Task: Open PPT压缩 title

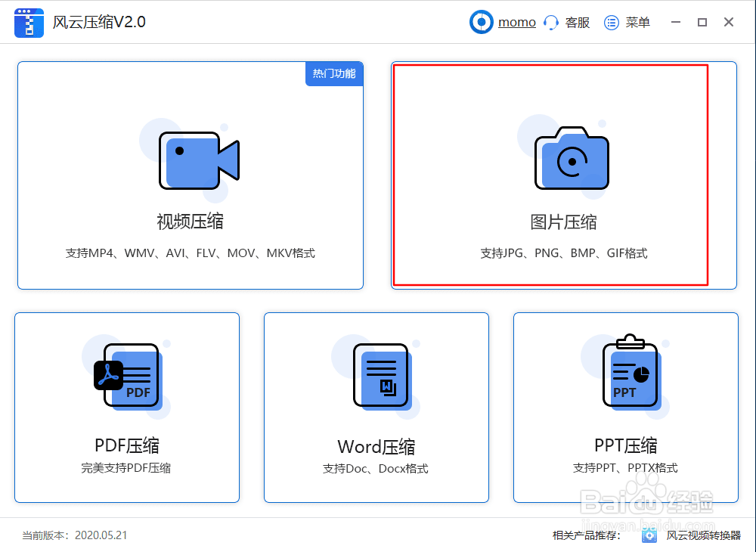Action: click(626, 445)
